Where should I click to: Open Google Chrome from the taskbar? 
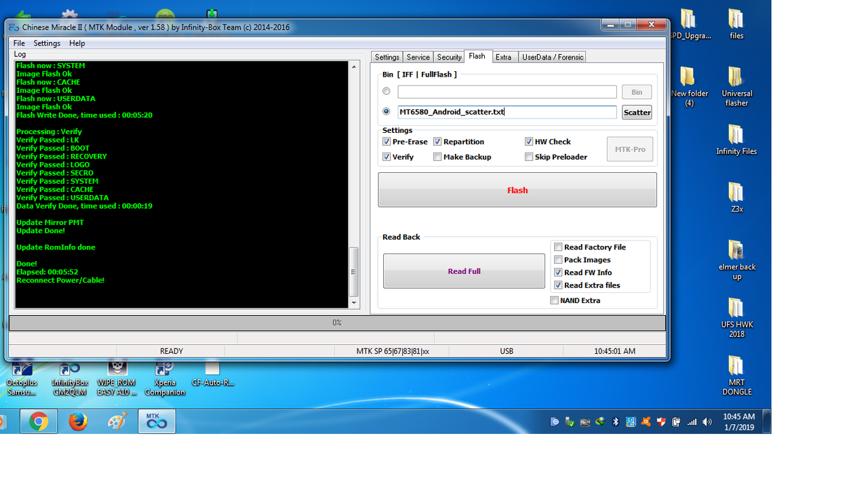click(38, 422)
